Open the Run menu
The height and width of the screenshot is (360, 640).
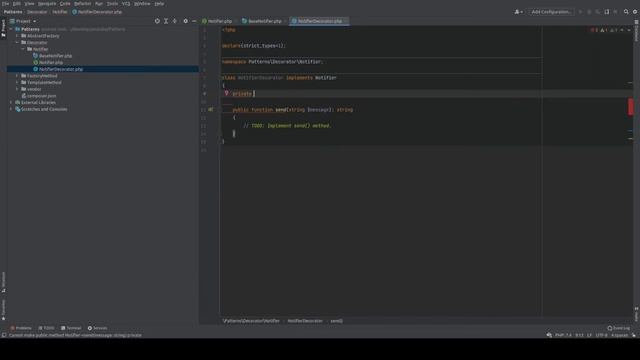pyautogui.click(x=99, y=4)
